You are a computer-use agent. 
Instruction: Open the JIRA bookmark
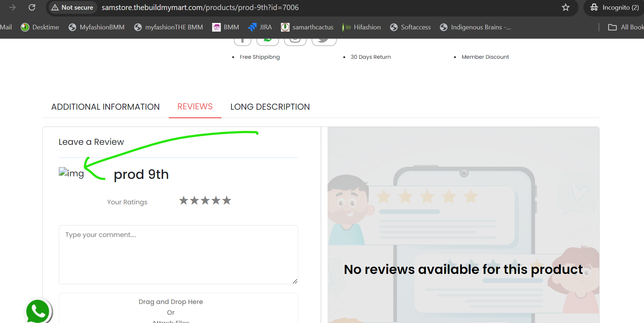[x=260, y=27]
